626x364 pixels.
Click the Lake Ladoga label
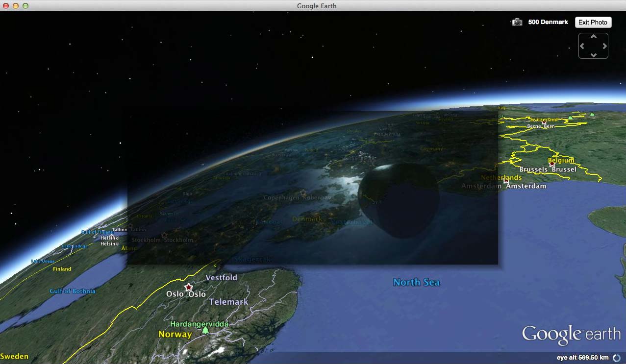75,246
